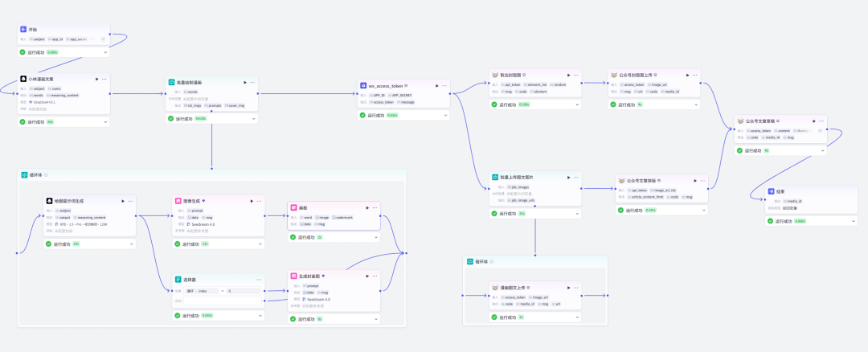Open more options of the 取出封面图 node
The height and width of the screenshot is (352, 868).
click(x=575, y=75)
